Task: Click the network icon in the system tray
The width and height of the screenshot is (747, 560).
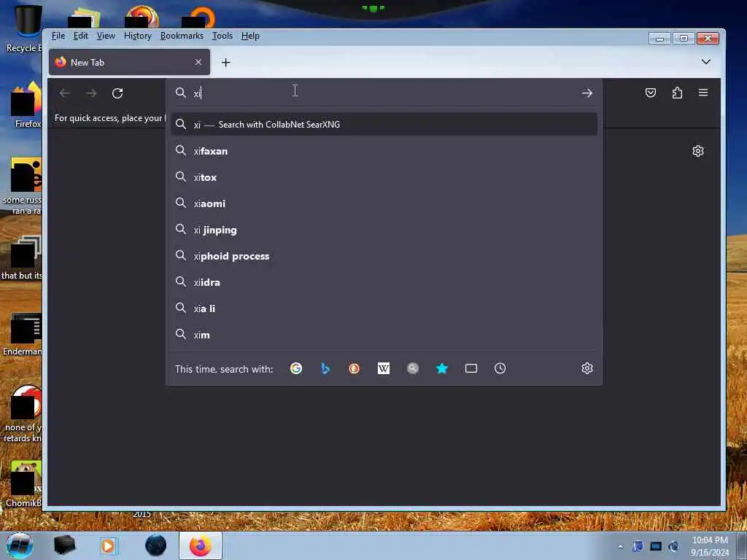Action: pos(656,546)
